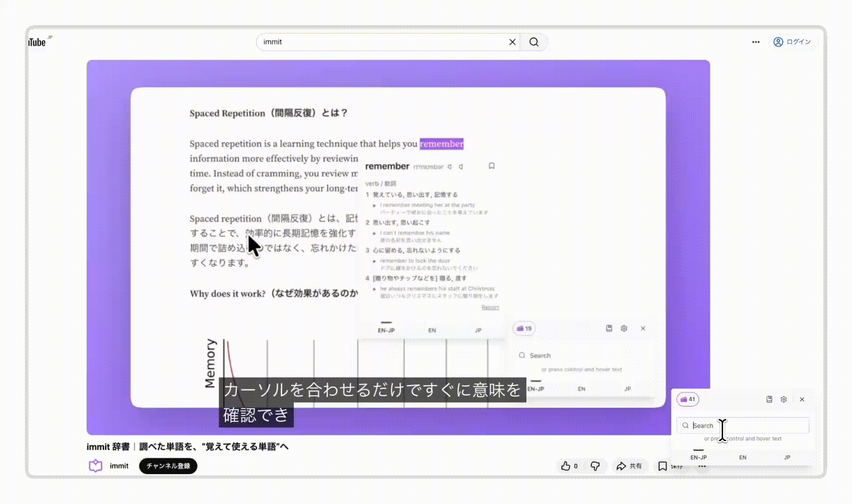
Task: Select JP tab under the dictionary card
Action: point(478,330)
